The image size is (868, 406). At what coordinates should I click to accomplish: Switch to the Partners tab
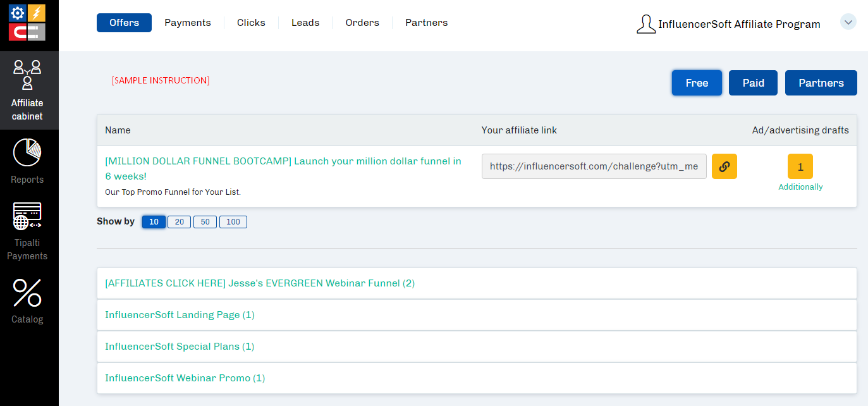[427, 23]
